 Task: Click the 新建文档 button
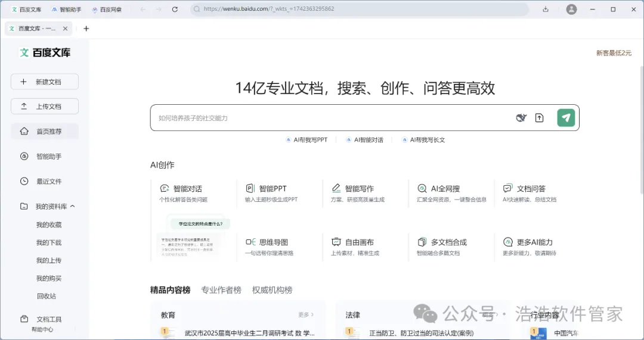click(44, 82)
